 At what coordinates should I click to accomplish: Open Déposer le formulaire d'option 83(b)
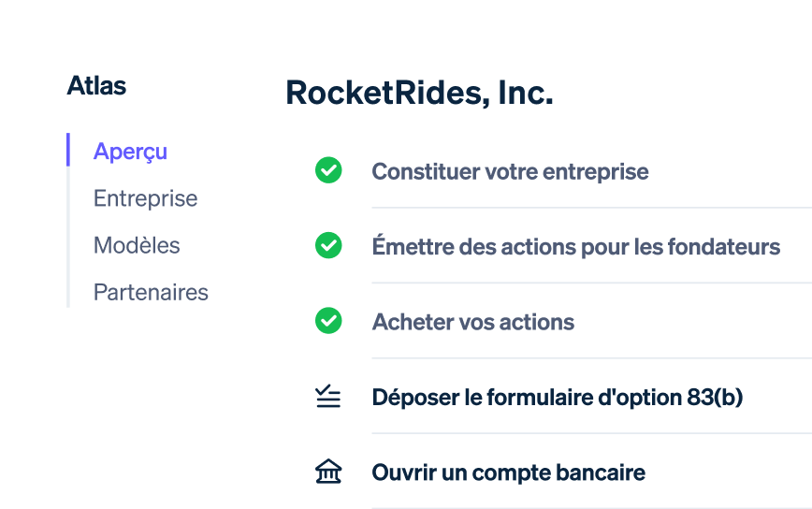(558, 397)
